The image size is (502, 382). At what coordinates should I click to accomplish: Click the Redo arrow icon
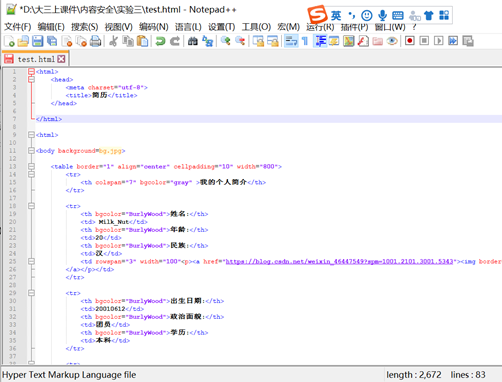[x=175, y=41]
